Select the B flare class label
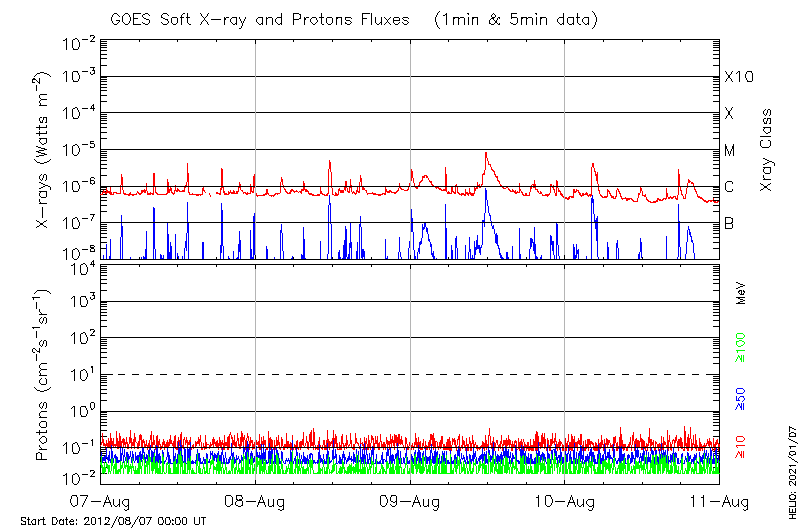Viewport: 800px width, 530px height. (729, 223)
